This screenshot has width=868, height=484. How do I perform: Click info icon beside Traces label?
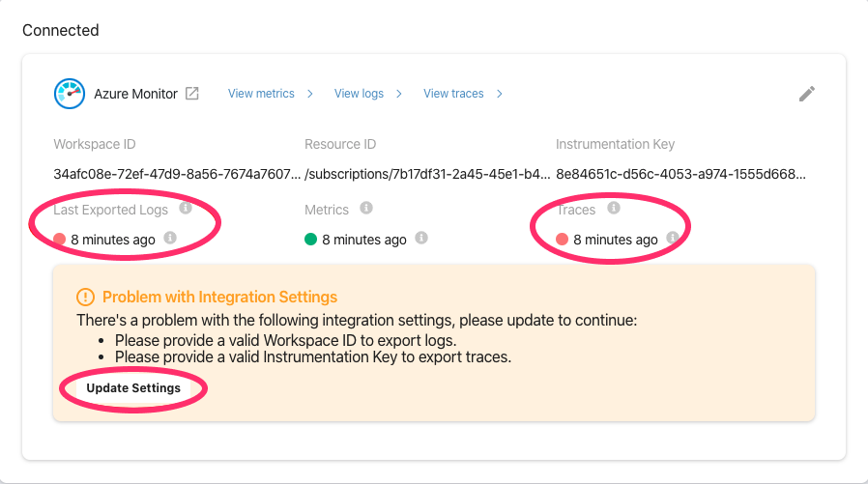(x=614, y=208)
